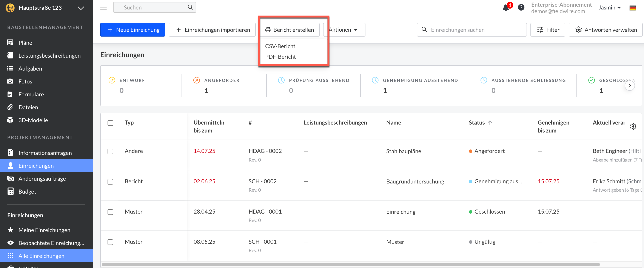
Task: Filter by Prüfung ausstehend card
Action: click(x=314, y=86)
